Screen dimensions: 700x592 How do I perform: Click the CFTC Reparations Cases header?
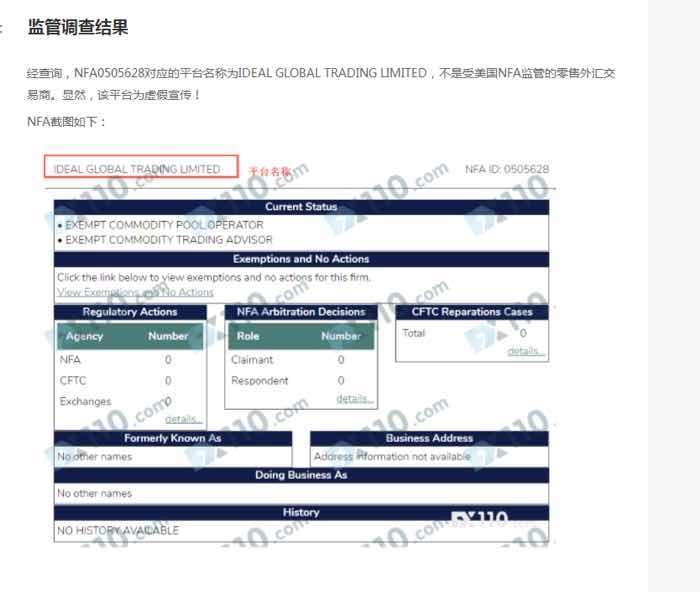472,312
